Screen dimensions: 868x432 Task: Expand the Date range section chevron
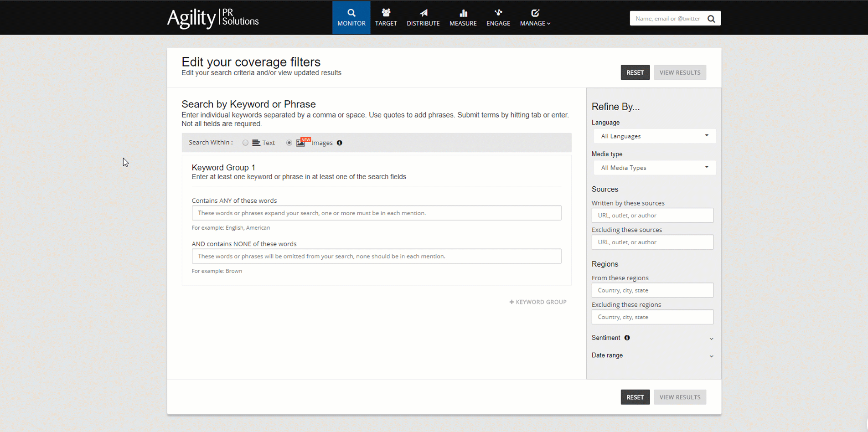point(711,356)
